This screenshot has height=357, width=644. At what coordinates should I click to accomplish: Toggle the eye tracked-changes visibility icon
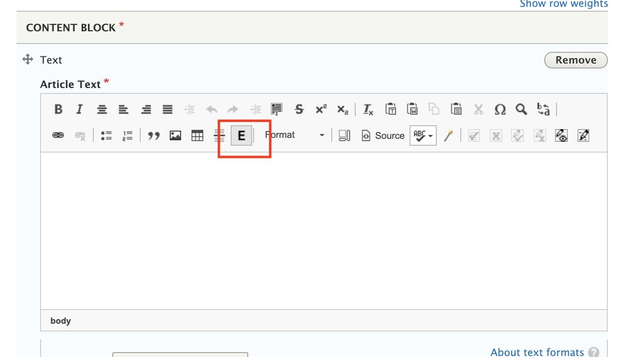pos(561,135)
